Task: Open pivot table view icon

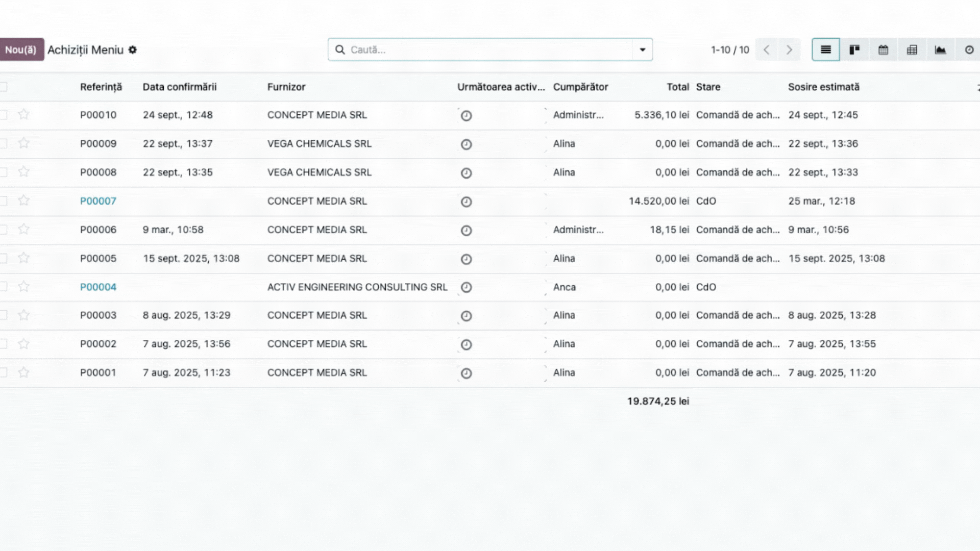Action: pyautogui.click(x=912, y=49)
